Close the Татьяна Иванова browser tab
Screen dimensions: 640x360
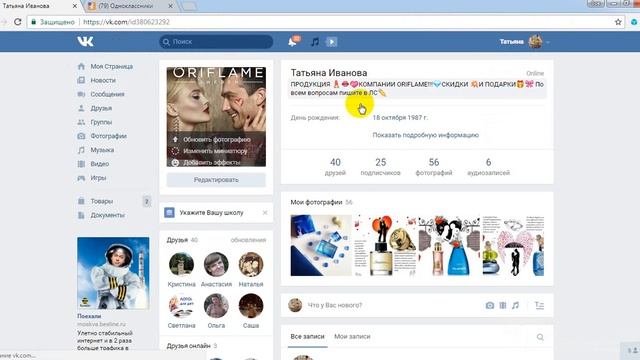75,6
